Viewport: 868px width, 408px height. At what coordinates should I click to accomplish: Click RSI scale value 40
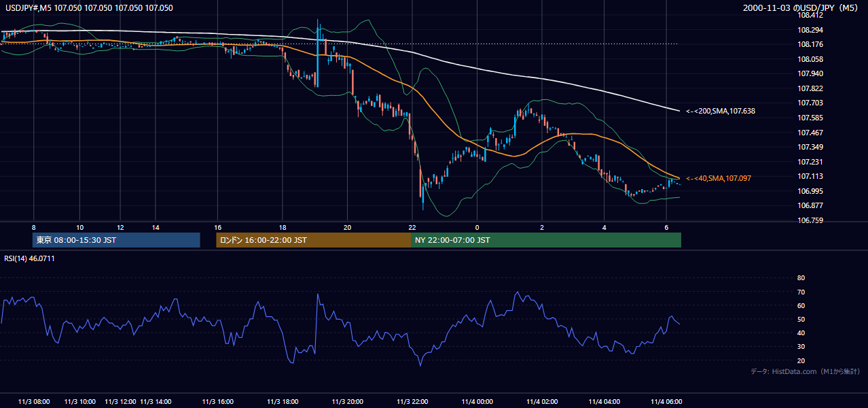coord(801,333)
